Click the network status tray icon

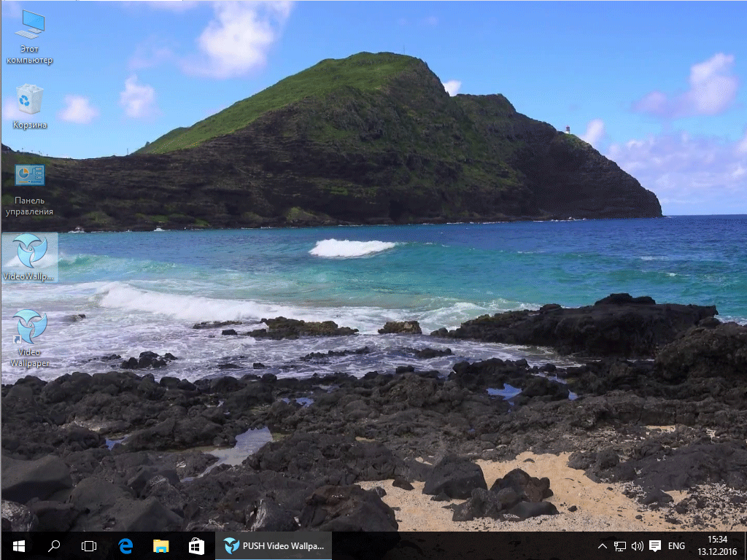click(619, 545)
